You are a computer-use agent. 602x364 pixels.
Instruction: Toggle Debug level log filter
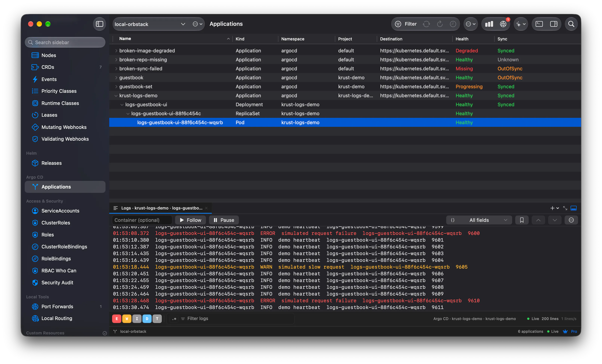147,318
